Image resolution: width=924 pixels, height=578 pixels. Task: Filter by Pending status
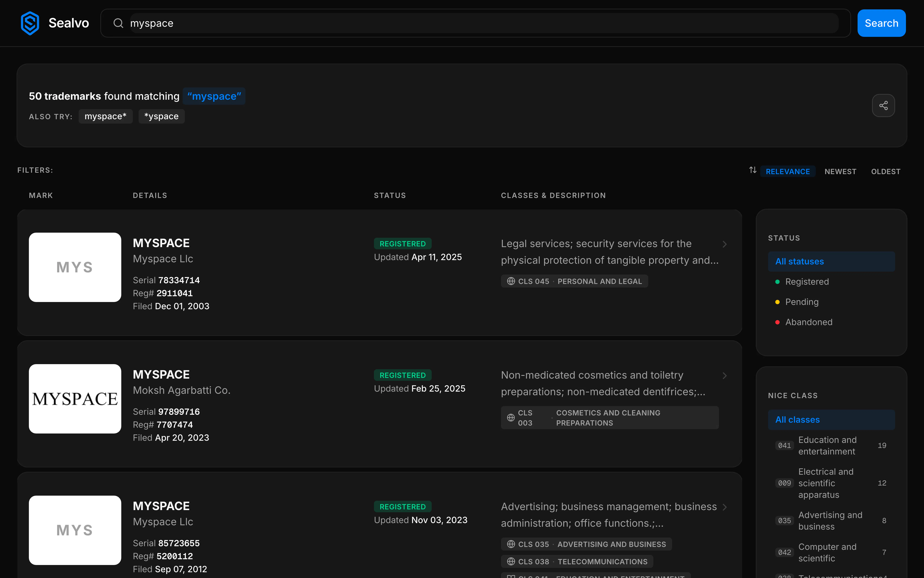pyautogui.click(x=831, y=302)
